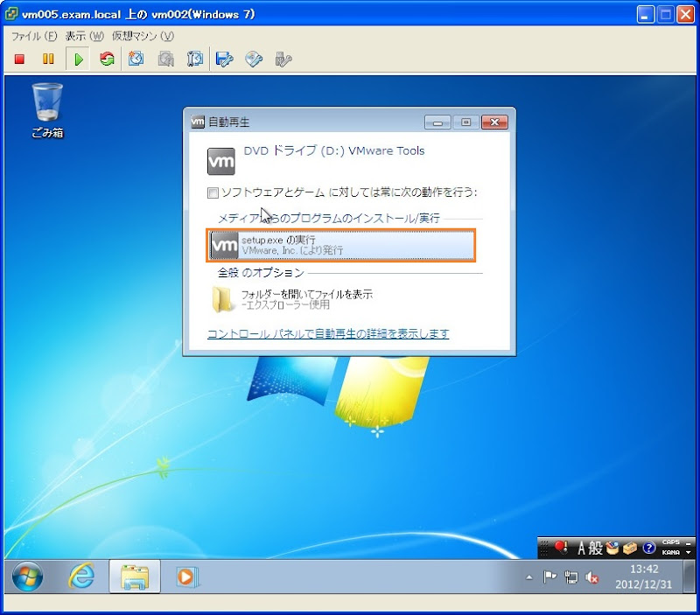Click the Reset virtual machine toolbar icon
Viewport: 700px width, 615px height.
point(107,59)
